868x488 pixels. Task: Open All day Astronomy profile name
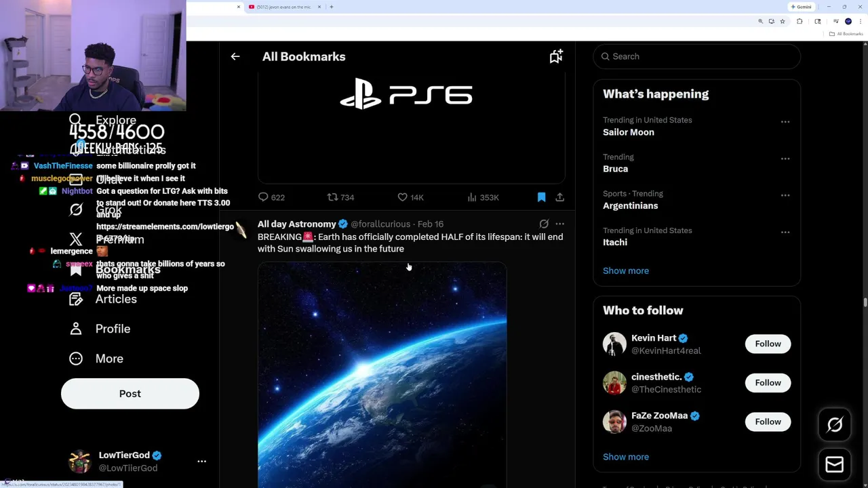(x=297, y=224)
